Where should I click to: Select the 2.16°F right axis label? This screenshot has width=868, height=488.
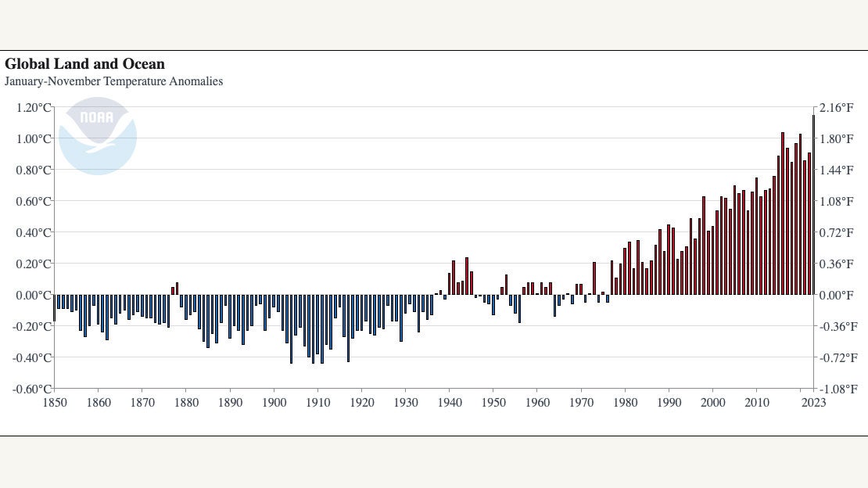[x=836, y=107]
